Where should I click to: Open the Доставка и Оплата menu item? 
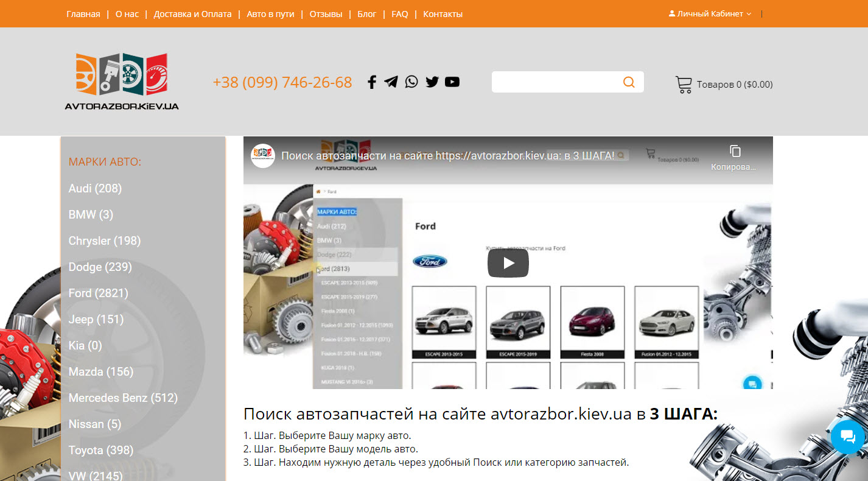point(192,14)
